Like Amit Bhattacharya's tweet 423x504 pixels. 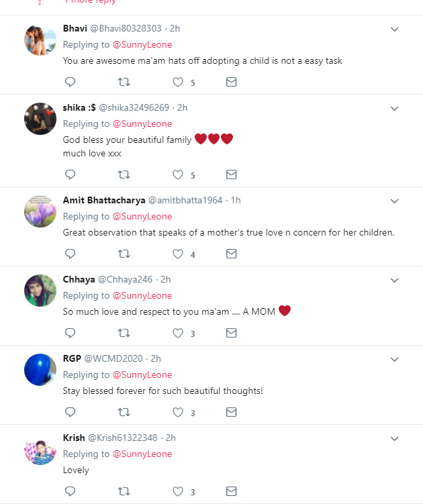pos(178,254)
